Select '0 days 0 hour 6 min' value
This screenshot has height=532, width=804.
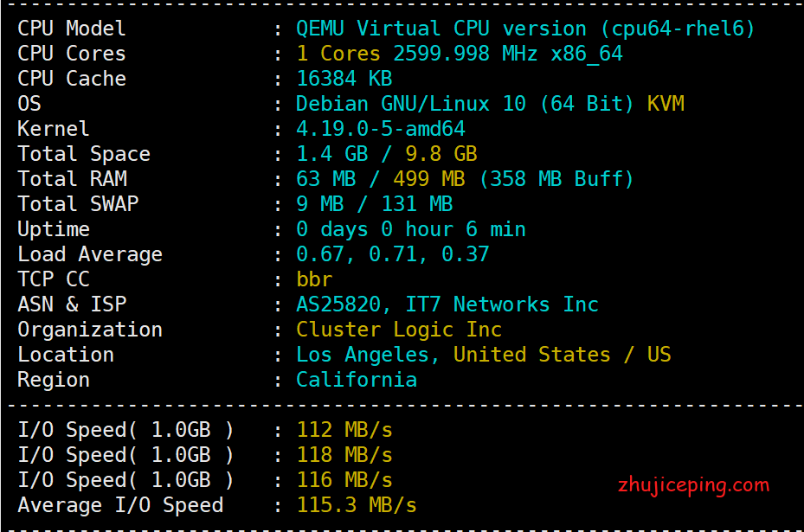coord(411,229)
